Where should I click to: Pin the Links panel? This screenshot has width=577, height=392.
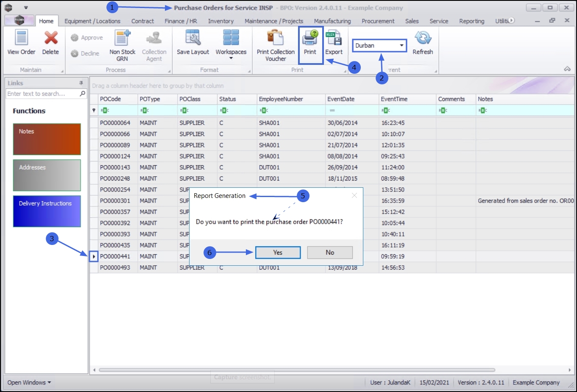point(81,83)
